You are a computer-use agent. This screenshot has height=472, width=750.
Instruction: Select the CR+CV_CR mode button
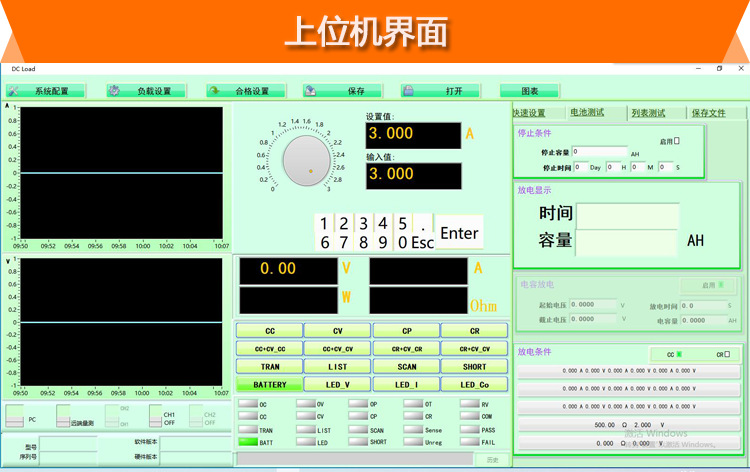point(407,349)
